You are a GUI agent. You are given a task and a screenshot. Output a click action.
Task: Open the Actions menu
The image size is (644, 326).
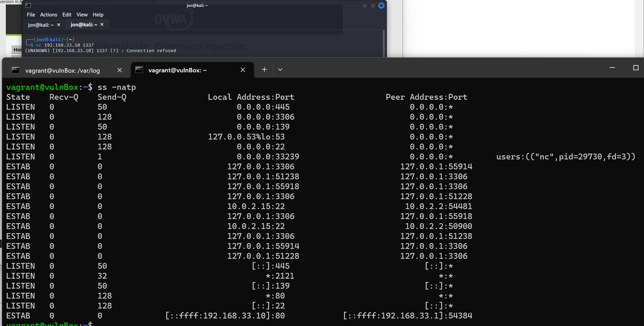click(x=48, y=14)
